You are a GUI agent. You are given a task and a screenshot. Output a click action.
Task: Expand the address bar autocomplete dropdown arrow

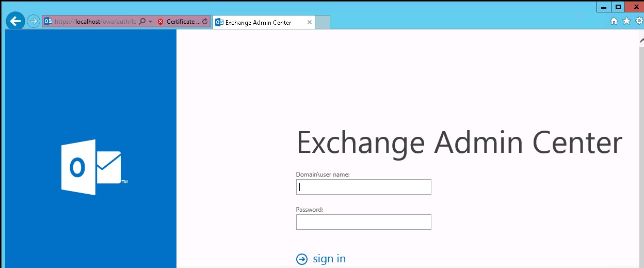[150, 22]
